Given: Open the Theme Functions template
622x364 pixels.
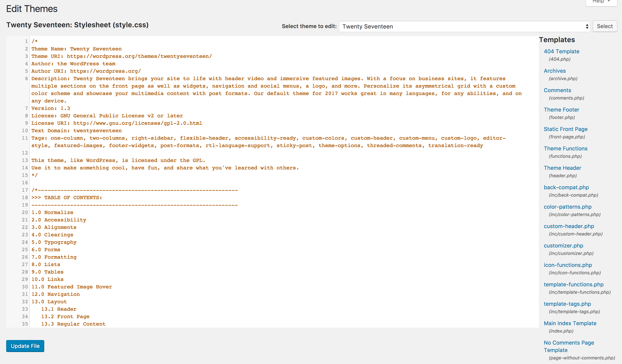Looking at the screenshot, I should click(x=566, y=149).
